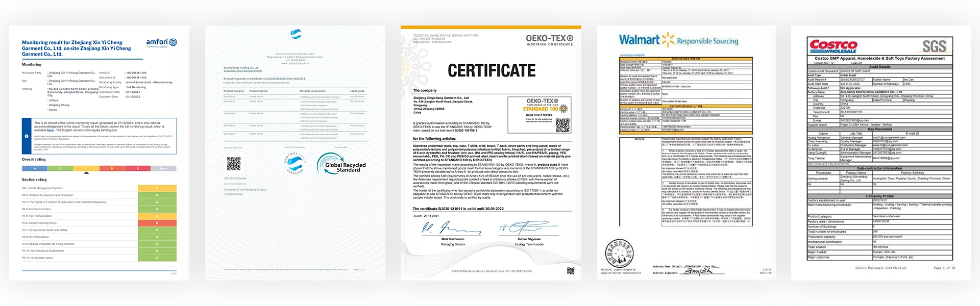Click QR code at OEKO-TEX certificate footer
Image resolution: width=980 pixels, height=306 pixels.
click(571, 271)
